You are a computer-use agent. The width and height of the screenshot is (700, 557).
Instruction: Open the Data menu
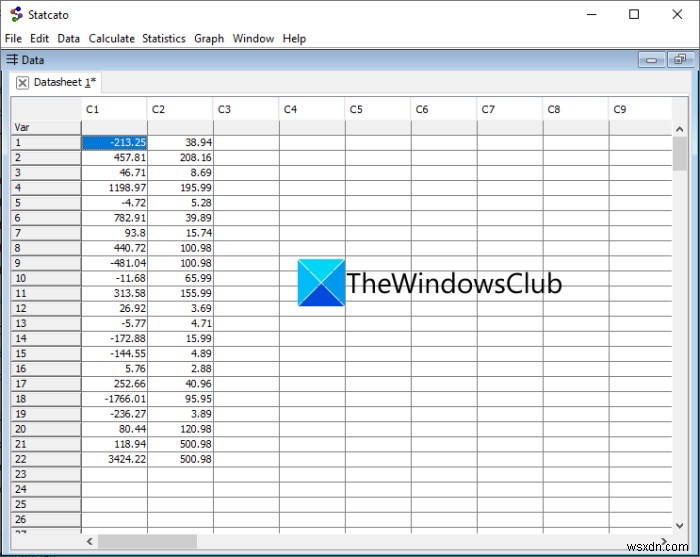click(68, 38)
